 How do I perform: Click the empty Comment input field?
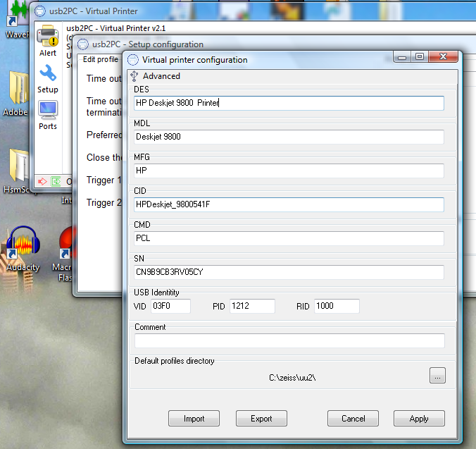tap(289, 340)
